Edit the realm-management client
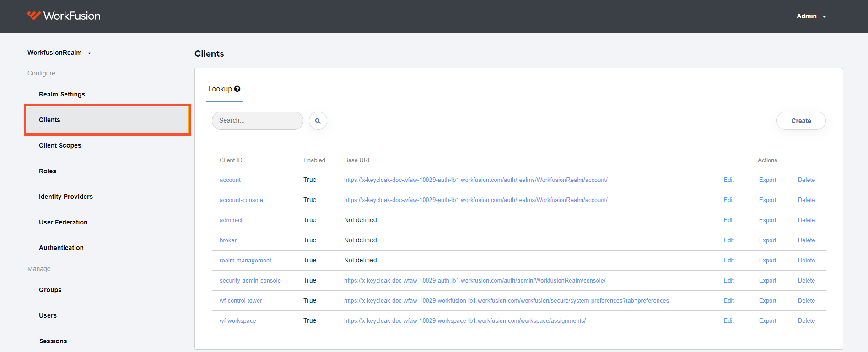 click(x=729, y=260)
